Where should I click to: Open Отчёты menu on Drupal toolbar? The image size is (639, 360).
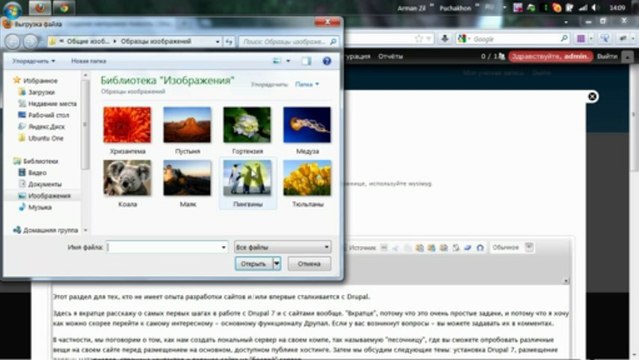coord(390,56)
